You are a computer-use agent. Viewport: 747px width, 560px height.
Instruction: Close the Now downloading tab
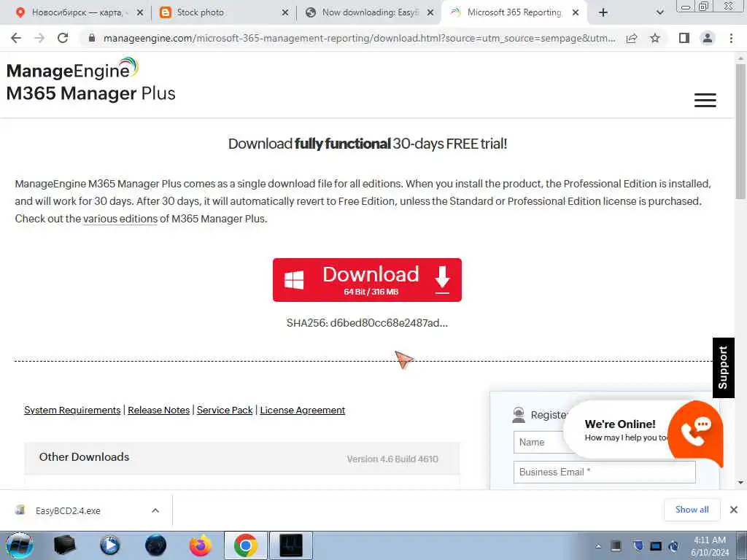coord(430,13)
